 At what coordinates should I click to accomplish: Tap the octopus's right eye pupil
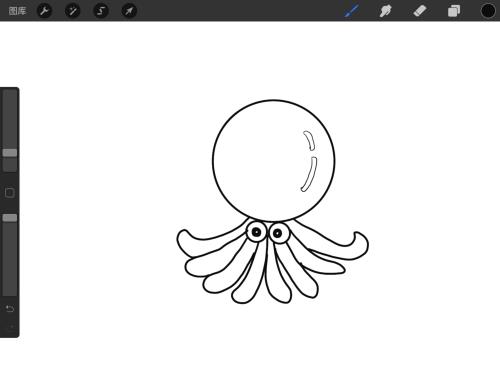pyautogui.click(x=277, y=234)
